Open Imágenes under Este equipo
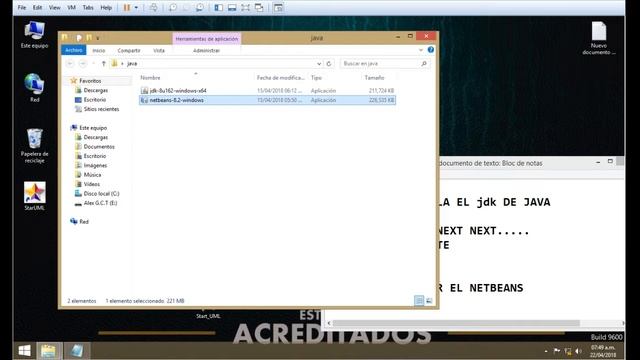Viewport: 640px width, 360px height. (95, 165)
